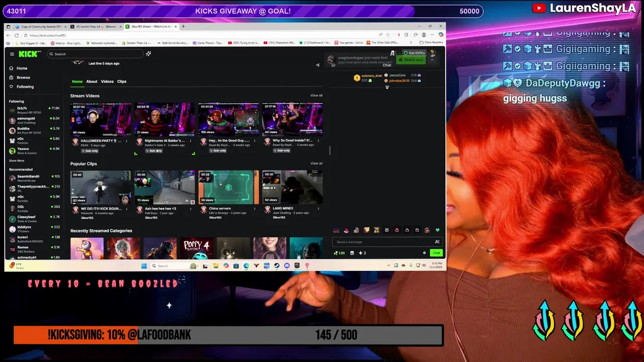Open kiddlynx in Recommended list
The width and height of the screenshot is (644, 362).
(x=34, y=229)
